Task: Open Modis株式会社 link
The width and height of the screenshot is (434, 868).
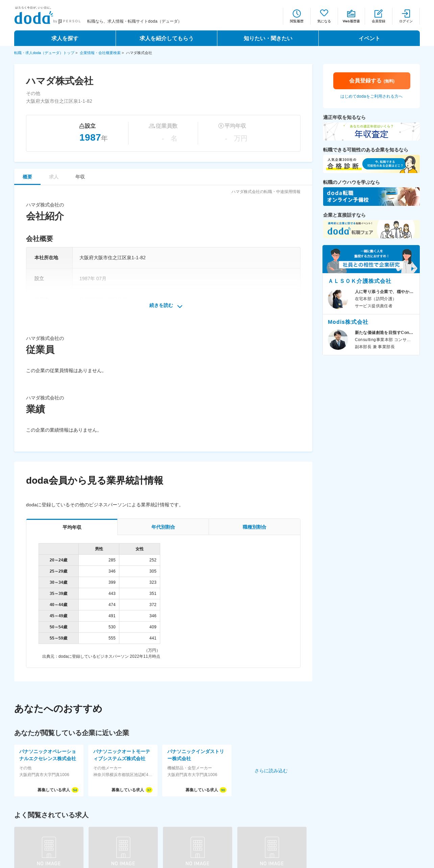Action: pos(348,322)
